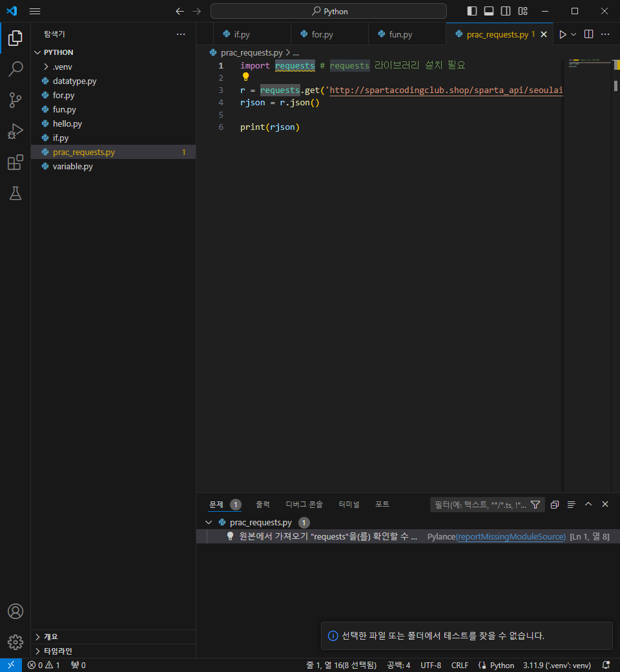The width and height of the screenshot is (620, 672).
Task: Toggle the bottom panel layout icon
Action: pyautogui.click(x=488, y=11)
